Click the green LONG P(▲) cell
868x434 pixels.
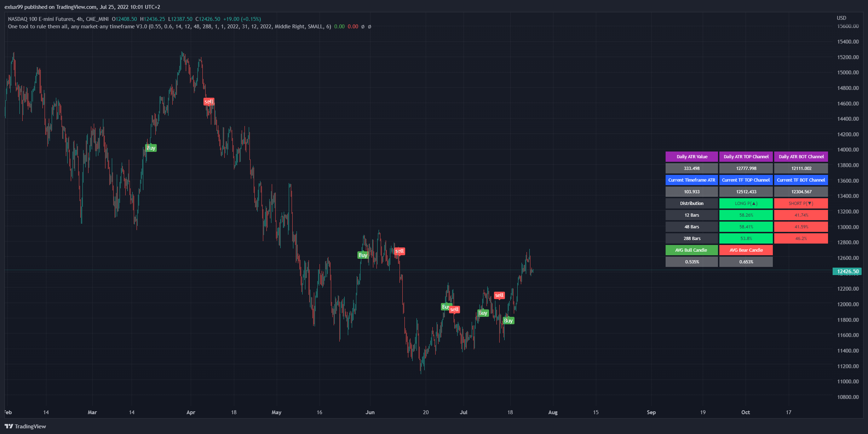[746, 204]
